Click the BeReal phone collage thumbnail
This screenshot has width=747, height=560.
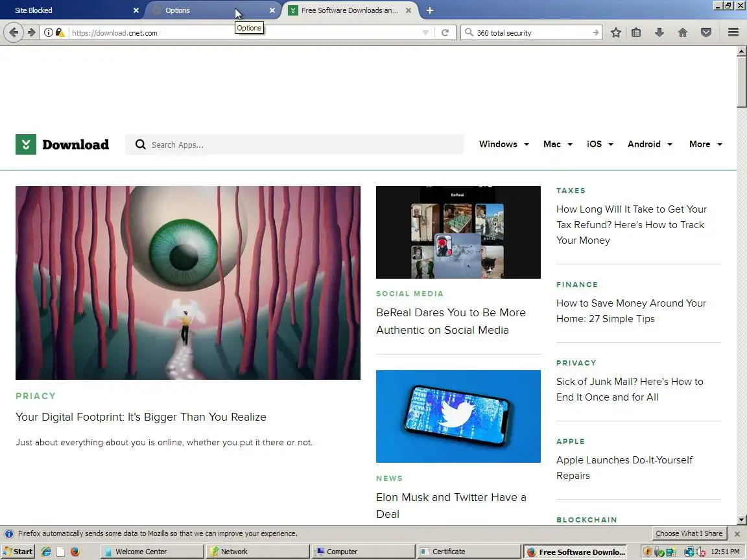click(x=458, y=232)
